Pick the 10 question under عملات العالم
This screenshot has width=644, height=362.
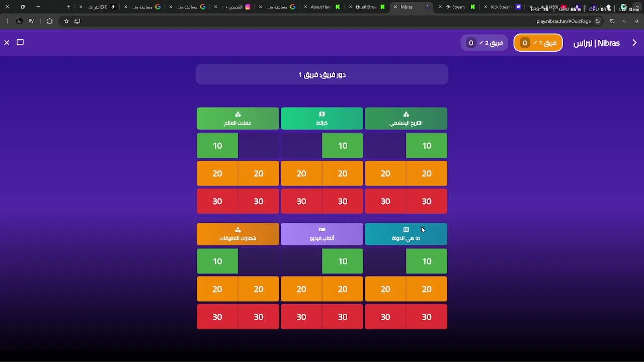[x=217, y=146]
